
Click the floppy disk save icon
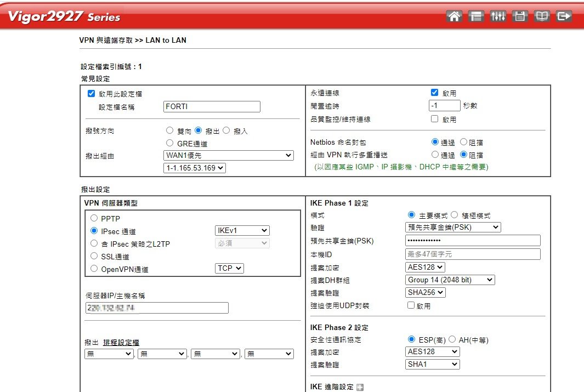(520, 16)
